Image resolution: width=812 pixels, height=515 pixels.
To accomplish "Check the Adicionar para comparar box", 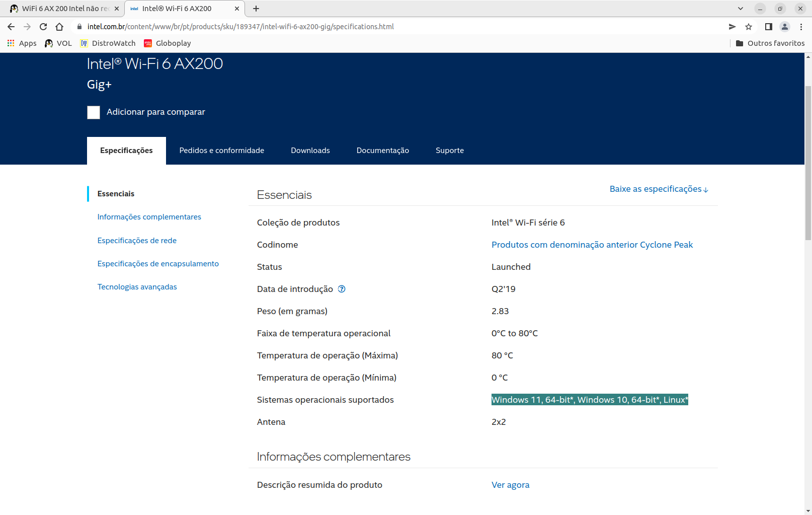I will pos(94,112).
